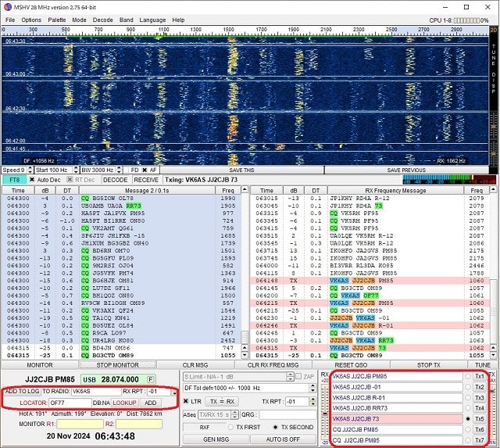This screenshot has width=500, height=448.
Task: Click the AUTO IS OFF button
Action: (x=283, y=439)
